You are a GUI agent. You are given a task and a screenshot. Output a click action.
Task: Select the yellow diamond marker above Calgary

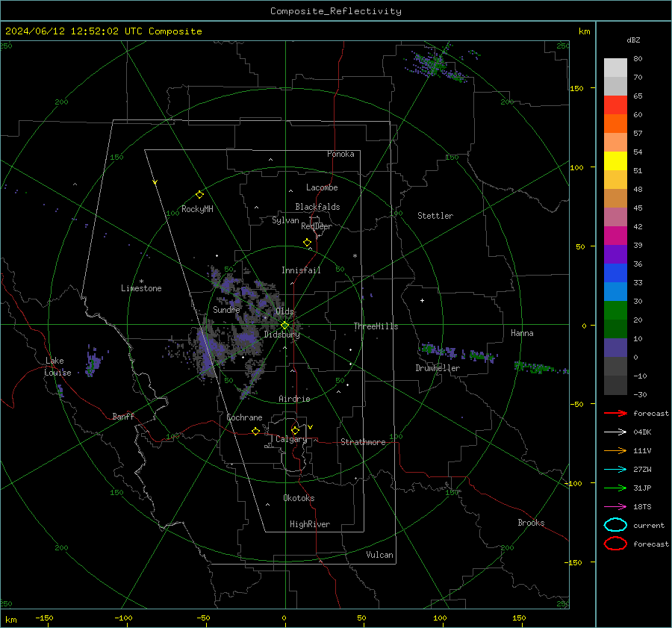[295, 430]
